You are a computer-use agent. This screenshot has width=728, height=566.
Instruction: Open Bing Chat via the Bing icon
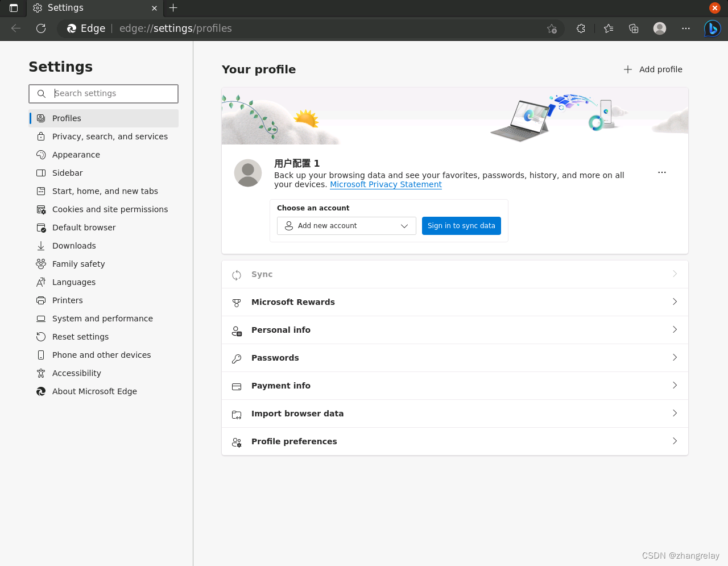click(x=712, y=28)
